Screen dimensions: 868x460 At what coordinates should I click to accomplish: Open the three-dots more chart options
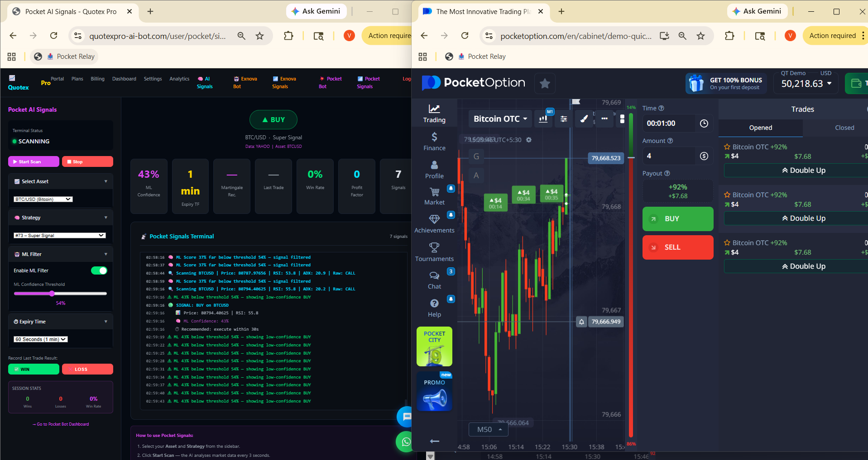pyautogui.click(x=604, y=119)
